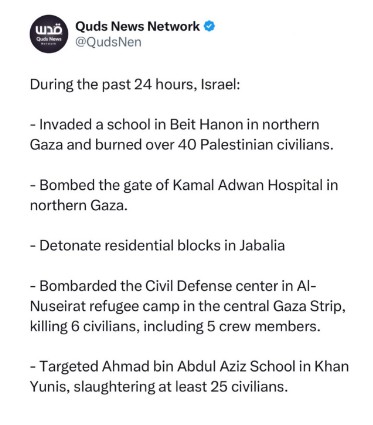
Task: Click the "central Gaza Strip" phrase
Action: pyautogui.click(x=284, y=306)
